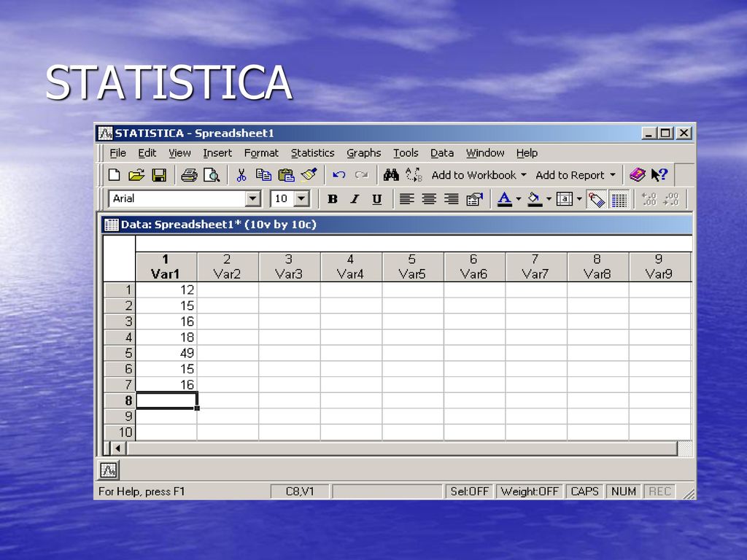Select the cell containing 18
This screenshot has width=747, height=560.
(x=166, y=337)
